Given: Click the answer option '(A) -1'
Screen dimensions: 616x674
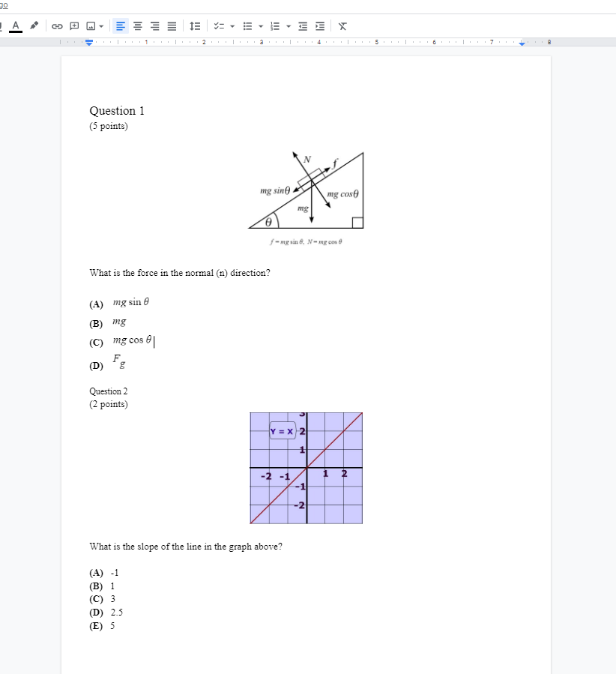Looking at the screenshot, I should (x=104, y=573).
